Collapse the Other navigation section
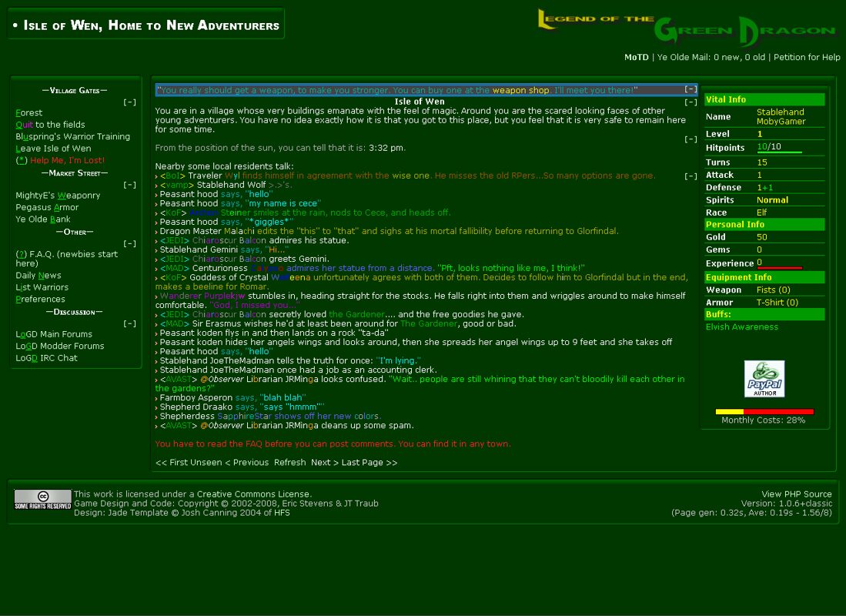 point(130,244)
